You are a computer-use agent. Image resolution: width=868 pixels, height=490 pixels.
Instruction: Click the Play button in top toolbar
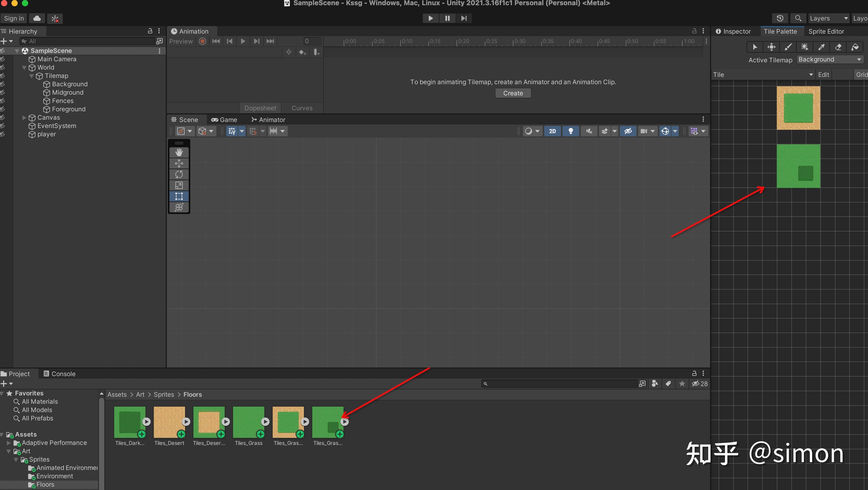[430, 18]
